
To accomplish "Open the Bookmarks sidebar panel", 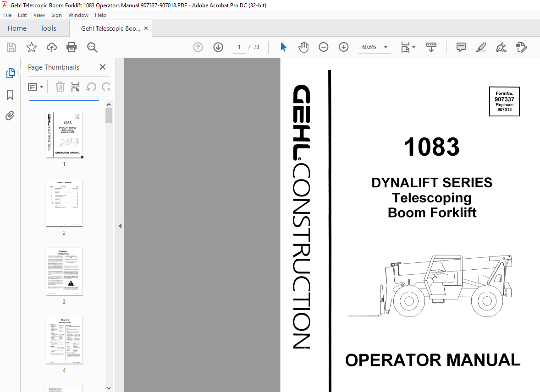I will point(10,95).
